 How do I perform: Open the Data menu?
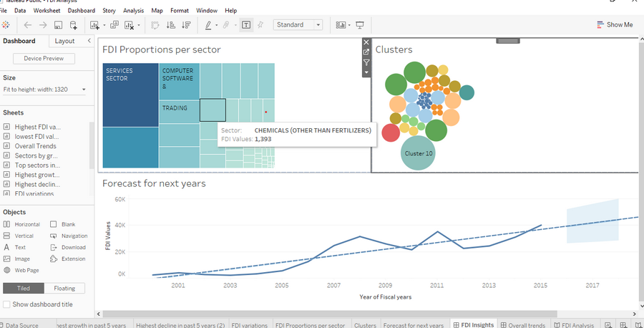[20, 10]
